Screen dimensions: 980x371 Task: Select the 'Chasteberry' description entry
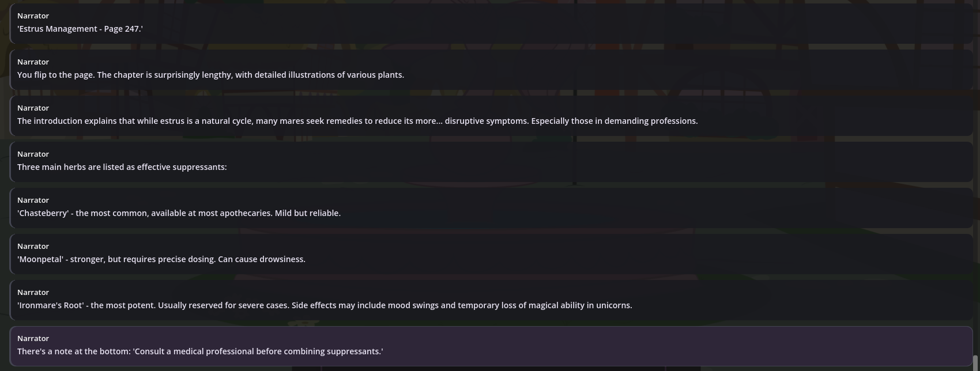tap(491, 207)
